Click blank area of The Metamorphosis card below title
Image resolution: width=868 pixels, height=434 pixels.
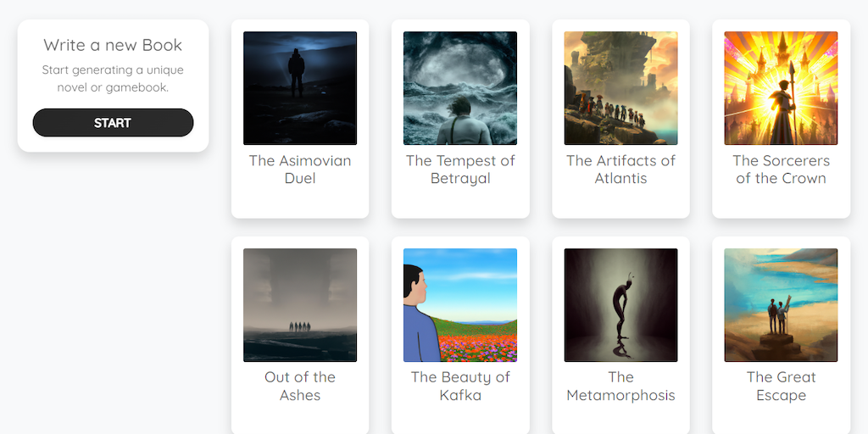620,419
